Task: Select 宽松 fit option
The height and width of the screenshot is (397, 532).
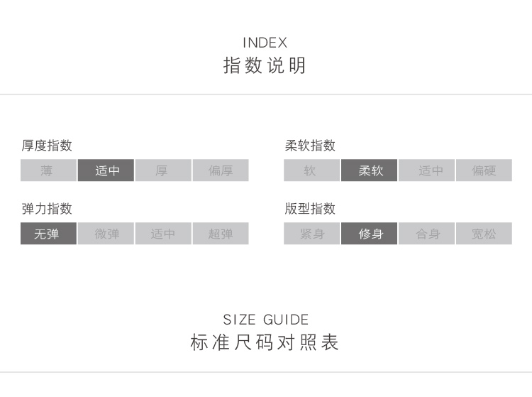Action: click(484, 234)
